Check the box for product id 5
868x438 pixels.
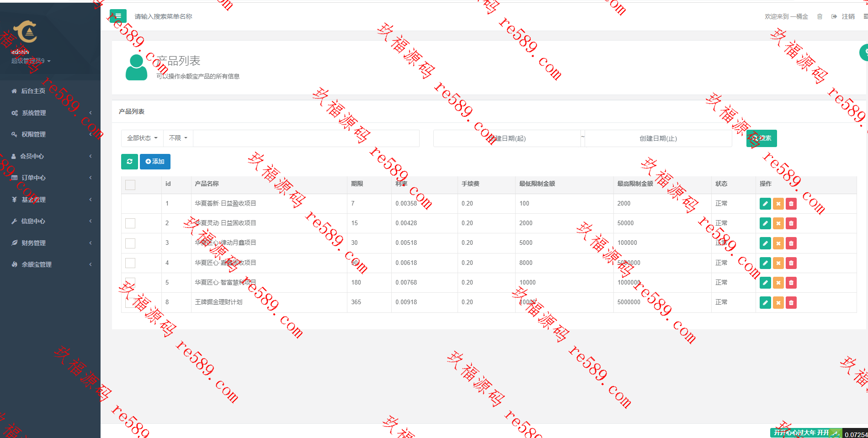[130, 283]
